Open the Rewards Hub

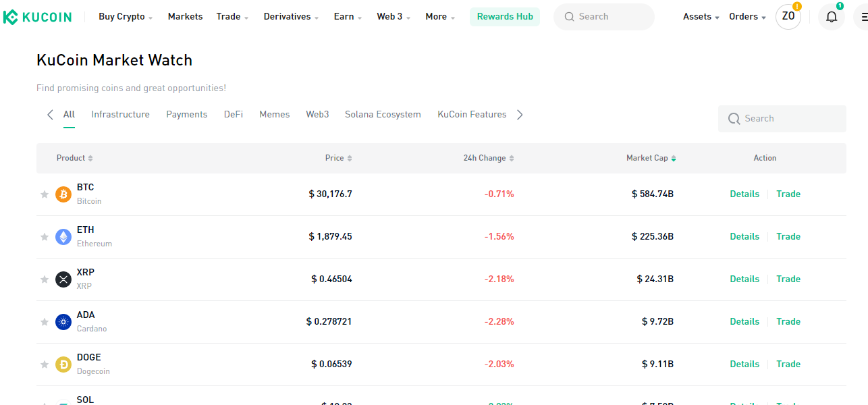pos(505,17)
